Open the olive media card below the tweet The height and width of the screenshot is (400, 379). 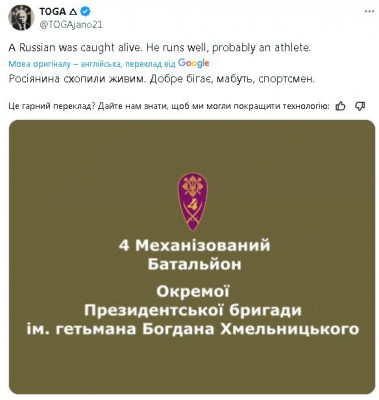[192, 257]
